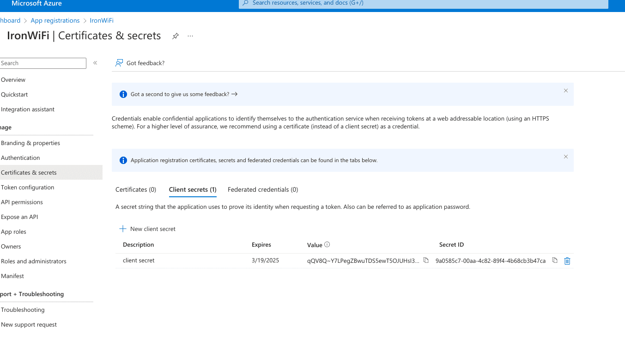Click New client secret button
The width and height of the screenshot is (625, 364).
click(148, 229)
